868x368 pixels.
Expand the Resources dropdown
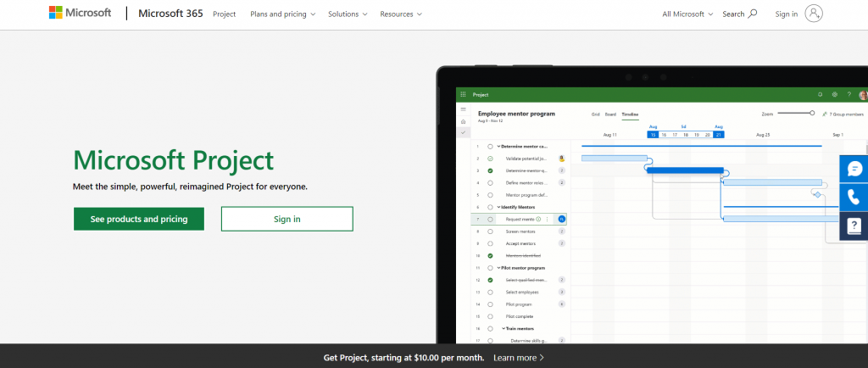coord(401,14)
